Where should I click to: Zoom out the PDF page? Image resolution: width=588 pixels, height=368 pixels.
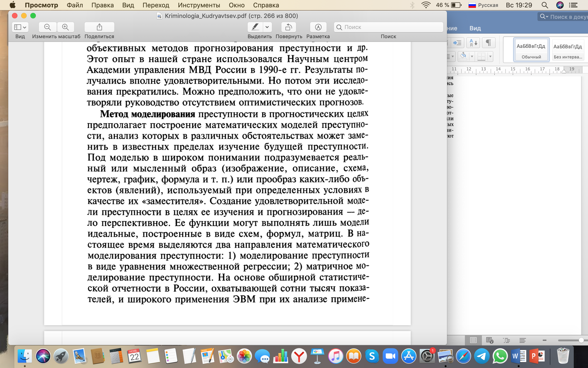[48, 27]
